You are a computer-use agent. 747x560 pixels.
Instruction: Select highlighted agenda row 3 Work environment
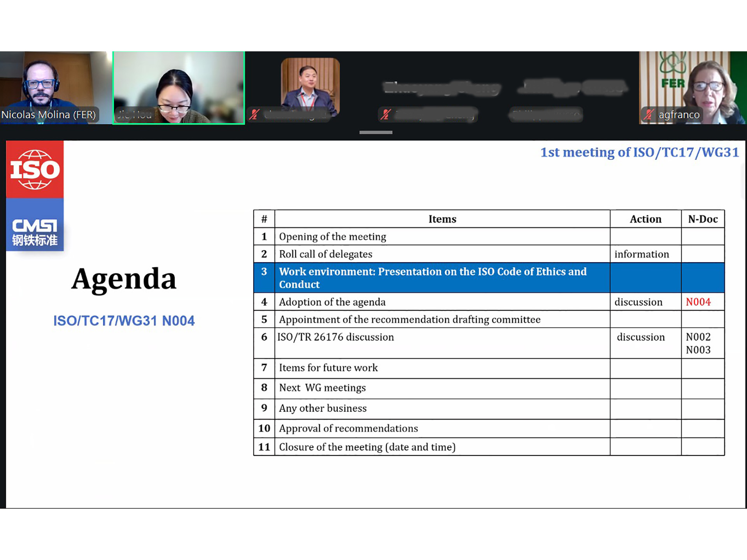(432, 278)
